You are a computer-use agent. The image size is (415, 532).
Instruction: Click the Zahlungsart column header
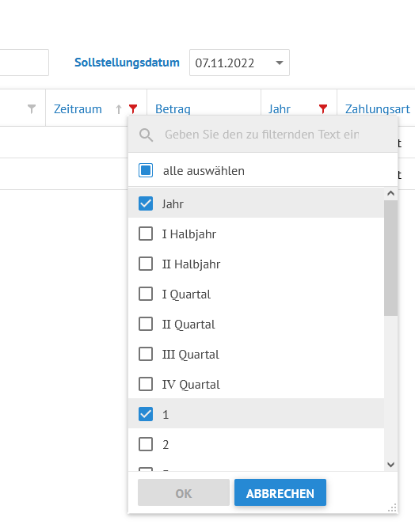(377, 109)
